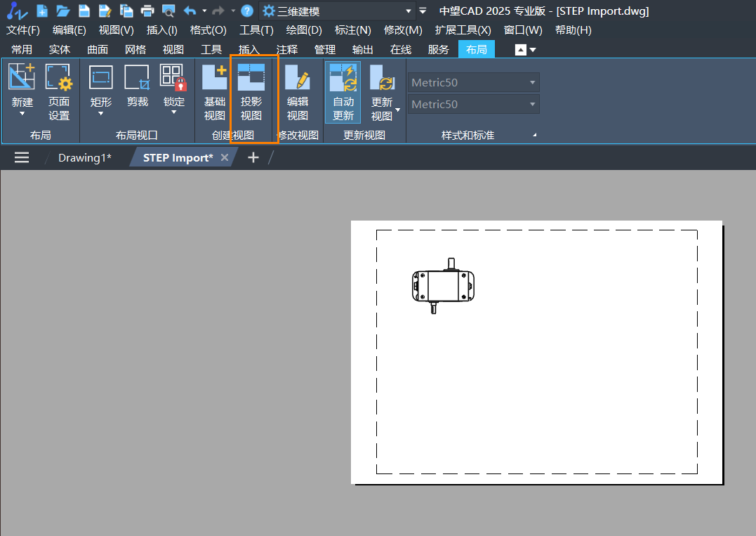Open the 编辑视图 edit view tool

[298, 93]
